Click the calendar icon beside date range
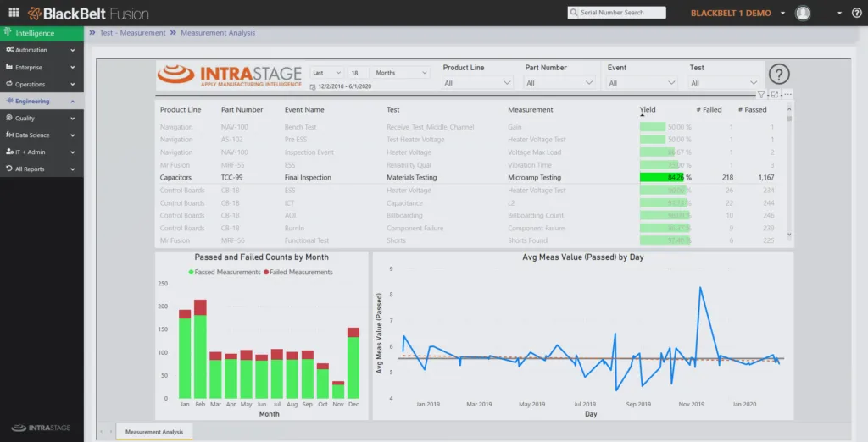This screenshot has width=868, height=442. (x=314, y=87)
